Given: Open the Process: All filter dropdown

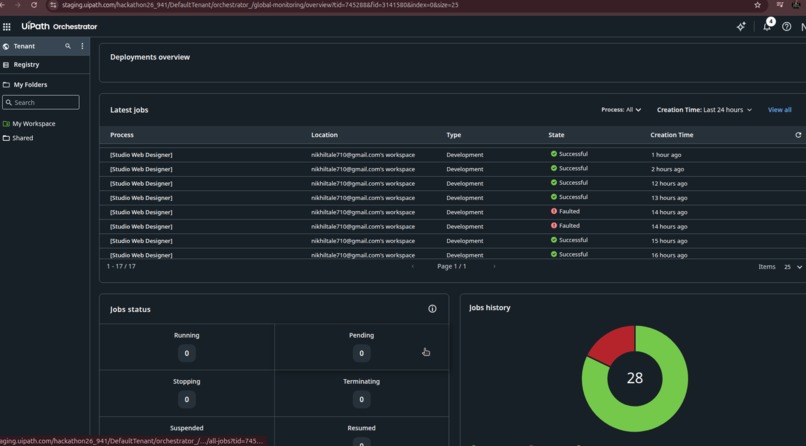Looking at the screenshot, I should [621, 110].
